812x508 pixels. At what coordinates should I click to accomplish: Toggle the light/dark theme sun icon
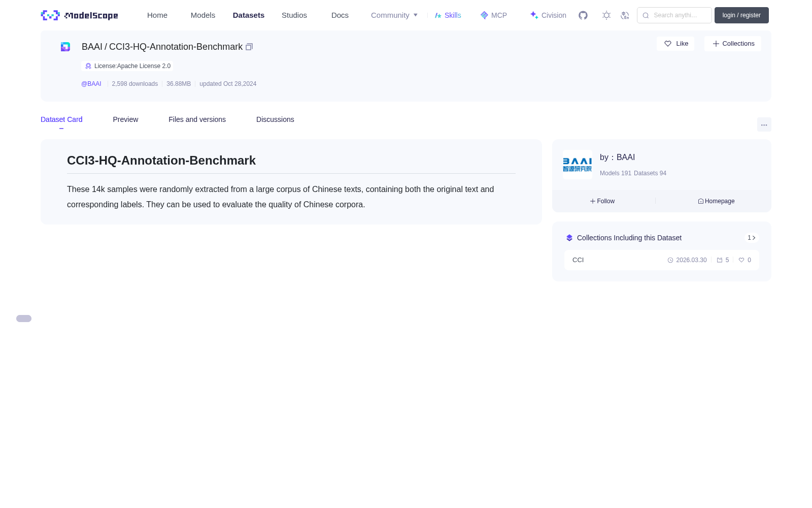(606, 15)
